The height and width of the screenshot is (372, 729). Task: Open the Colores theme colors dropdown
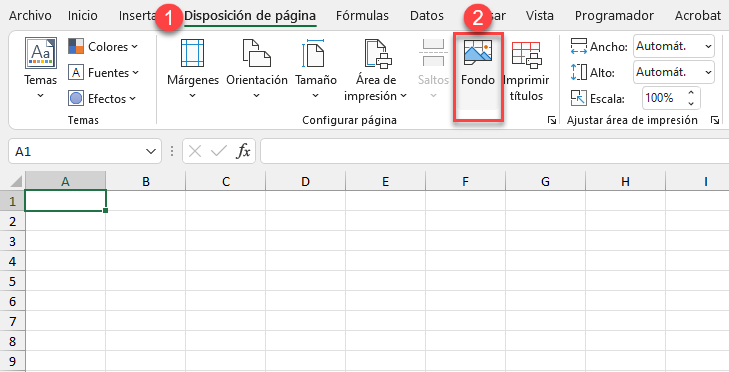click(103, 46)
